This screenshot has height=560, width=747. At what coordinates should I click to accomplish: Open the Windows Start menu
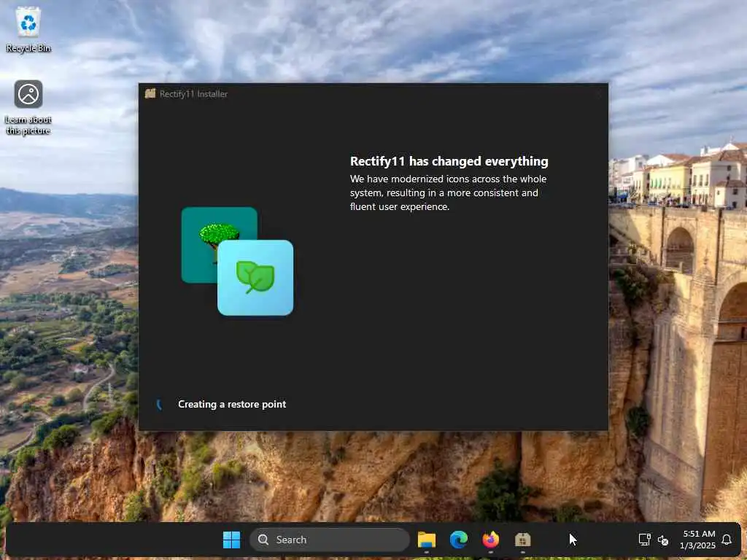point(231,540)
